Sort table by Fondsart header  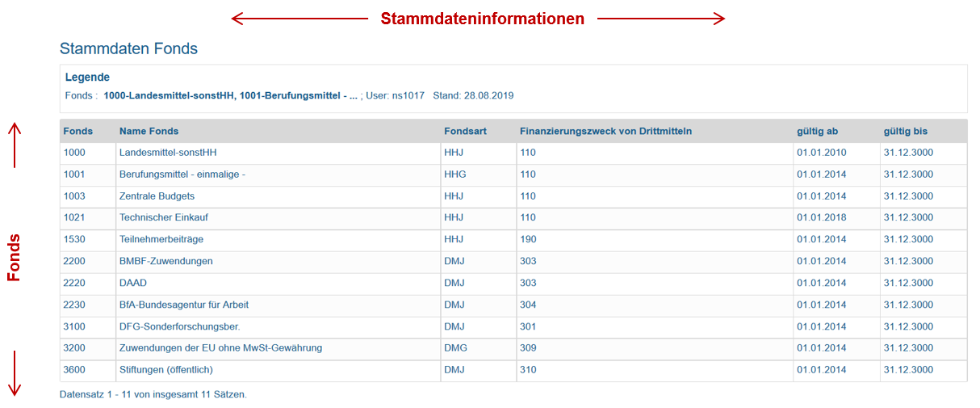coord(465,131)
